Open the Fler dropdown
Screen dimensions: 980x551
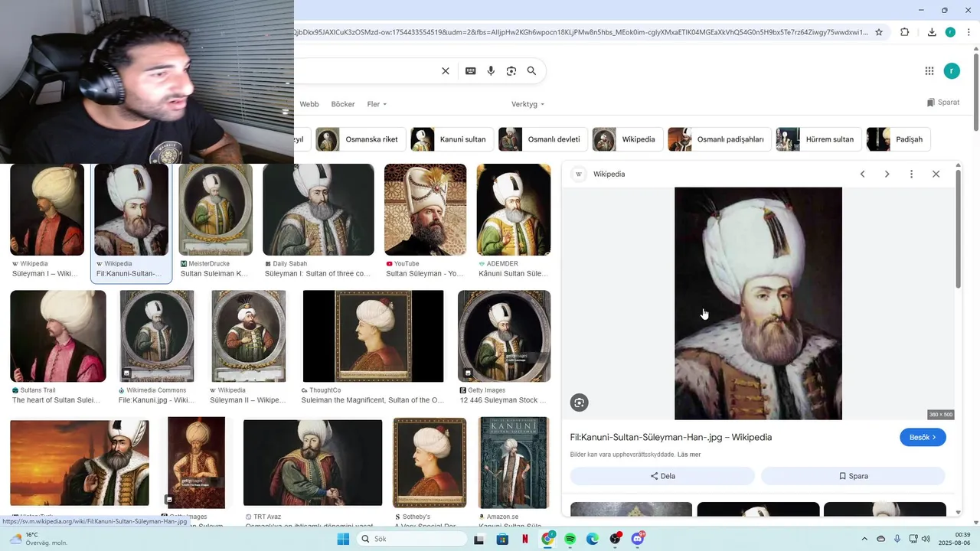(x=377, y=104)
